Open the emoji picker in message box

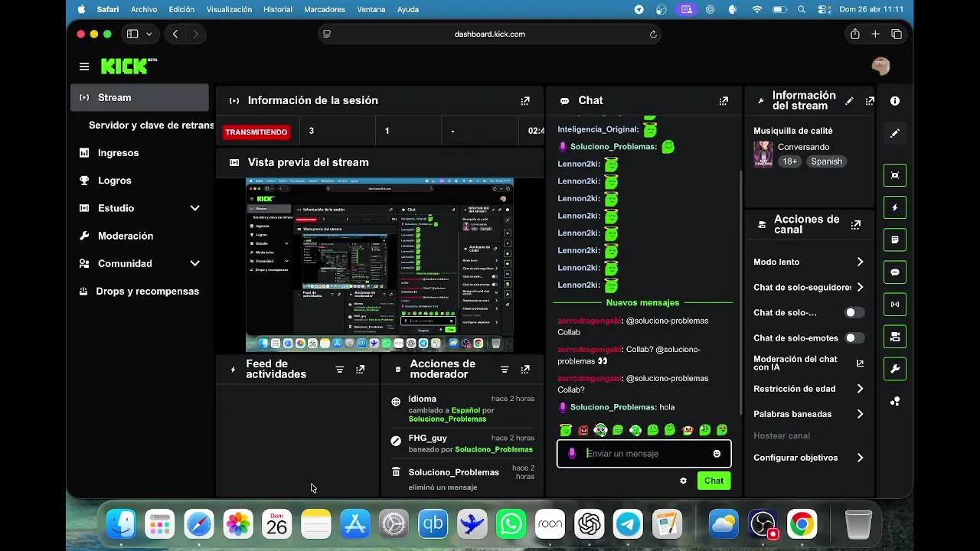click(717, 454)
